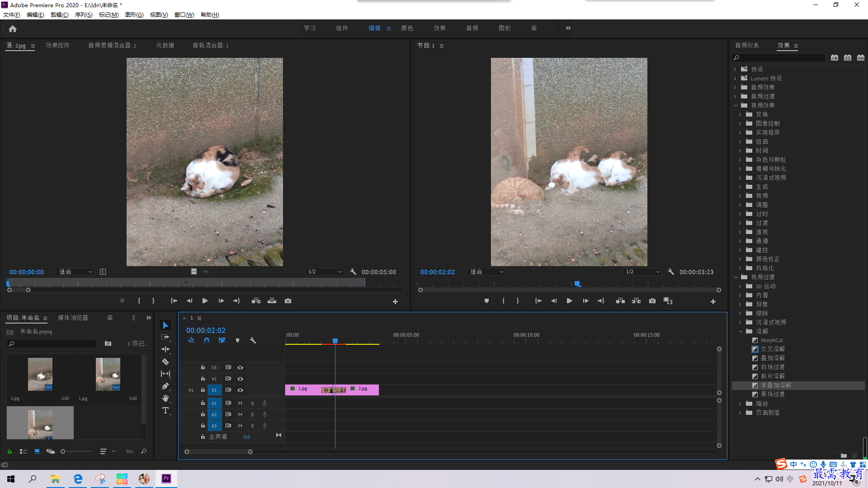Solo audio track A2
This screenshot has height=488, width=868.
pos(252,414)
